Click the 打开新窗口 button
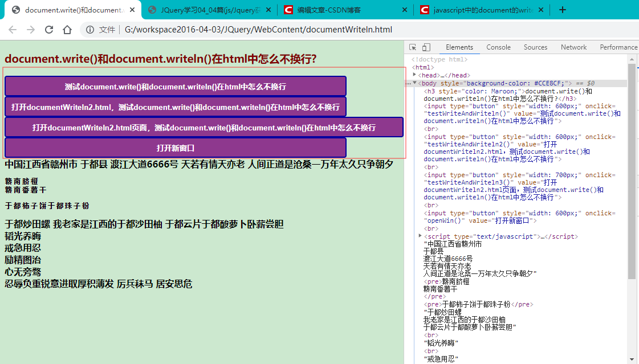This screenshot has width=639, height=364. tap(175, 148)
